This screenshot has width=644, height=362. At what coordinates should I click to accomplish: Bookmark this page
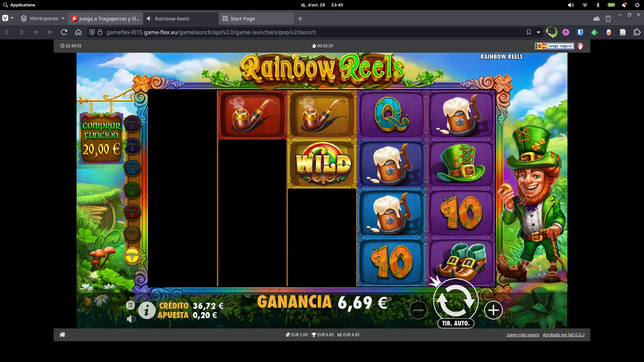pyautogui.click(x=529, y=32)
